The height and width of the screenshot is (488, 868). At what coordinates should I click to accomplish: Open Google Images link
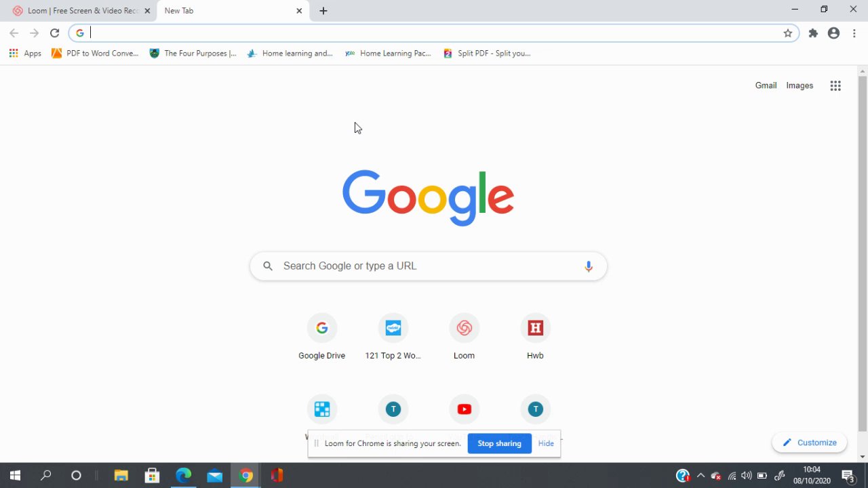point(800,85)
